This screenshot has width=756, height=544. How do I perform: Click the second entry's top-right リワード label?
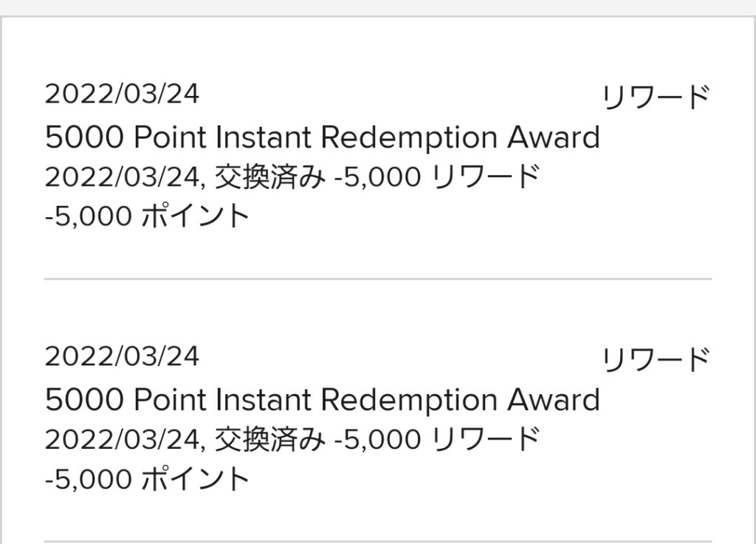[656, 359]
